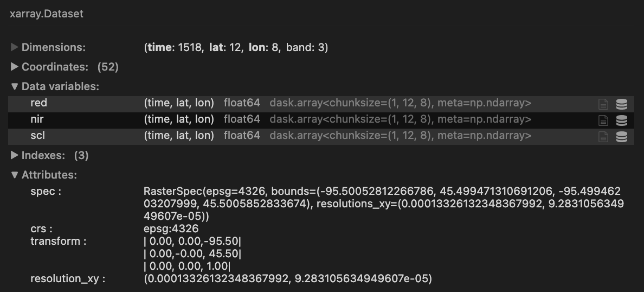
Task: Show data repr icon for red variable
Action: click(622, 104)
